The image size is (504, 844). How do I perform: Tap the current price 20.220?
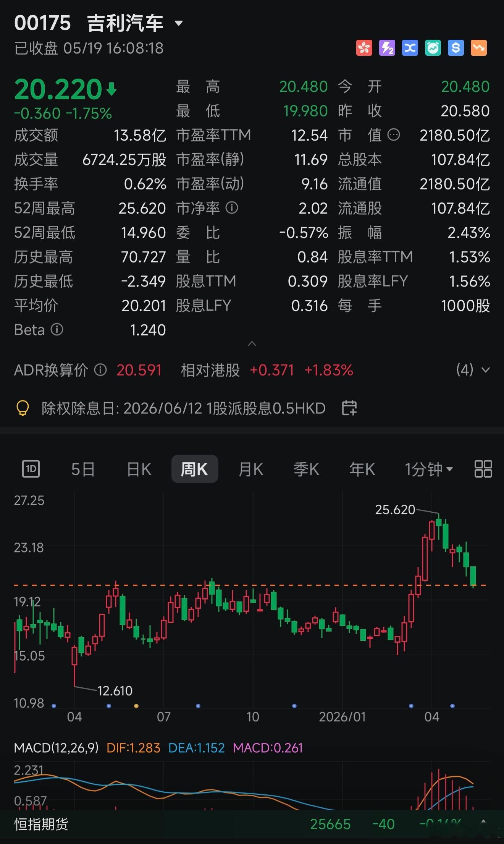[x=58, y=89]
